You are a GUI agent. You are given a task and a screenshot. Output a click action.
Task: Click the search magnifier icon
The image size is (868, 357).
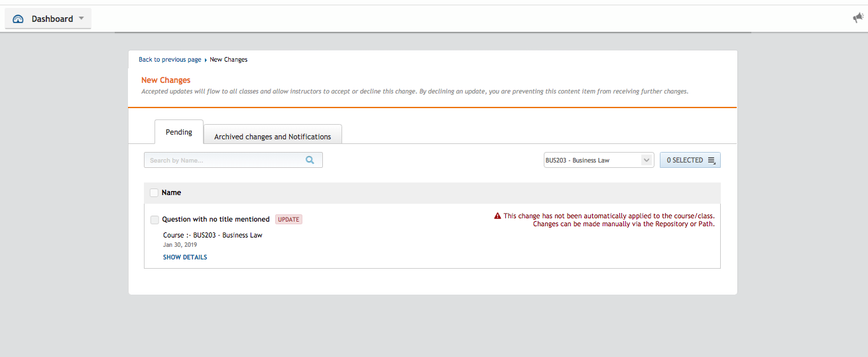[x=310, y=160]
